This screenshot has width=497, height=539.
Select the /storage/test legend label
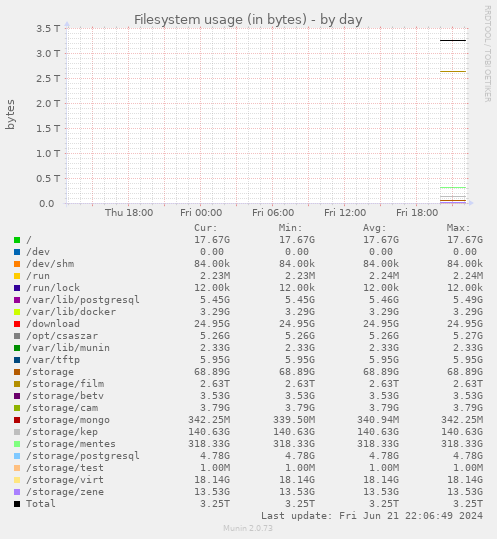pos(65,468)
